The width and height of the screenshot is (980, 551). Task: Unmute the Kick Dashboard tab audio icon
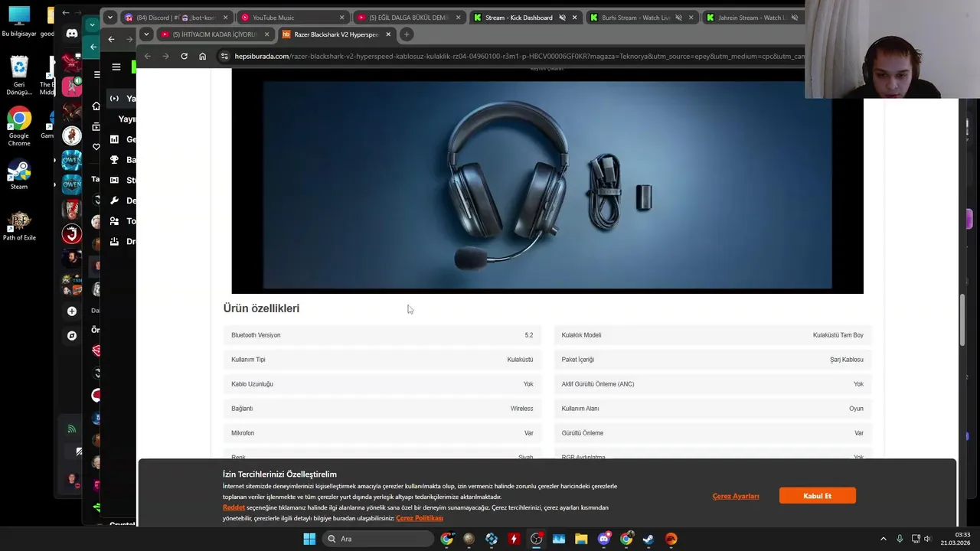point(562,18)
